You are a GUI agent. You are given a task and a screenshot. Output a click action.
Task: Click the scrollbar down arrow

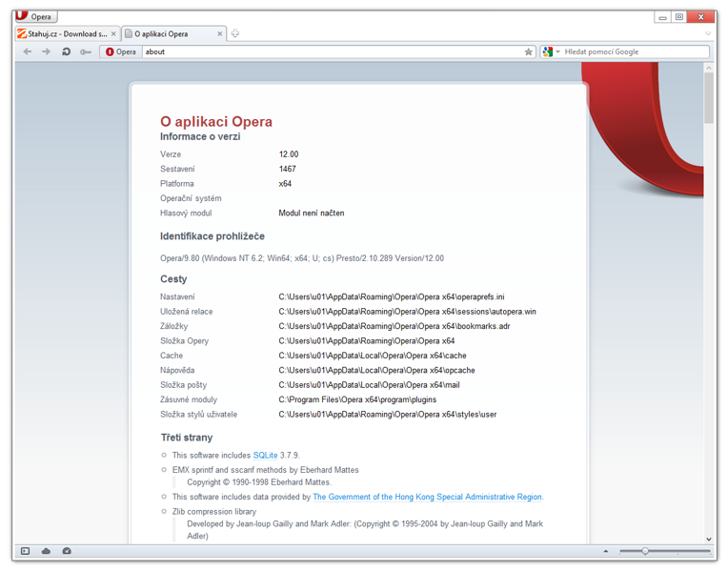[x=709, y=539]
